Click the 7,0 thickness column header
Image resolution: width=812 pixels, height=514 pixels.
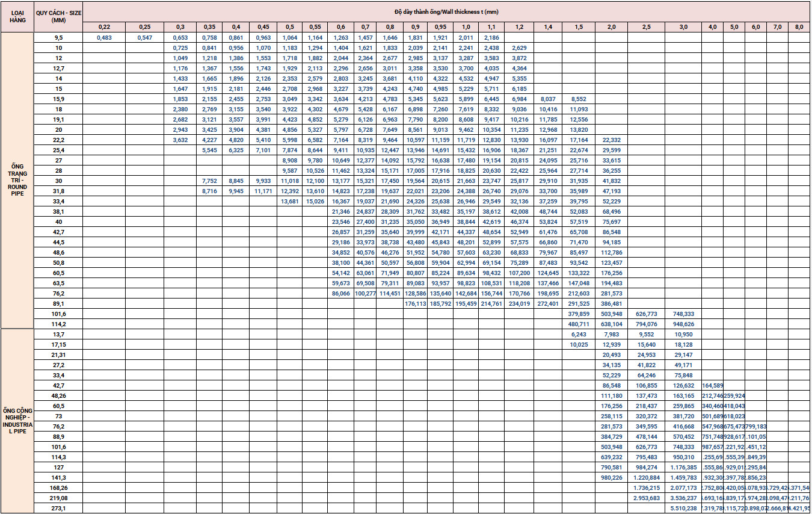point(777,27)
